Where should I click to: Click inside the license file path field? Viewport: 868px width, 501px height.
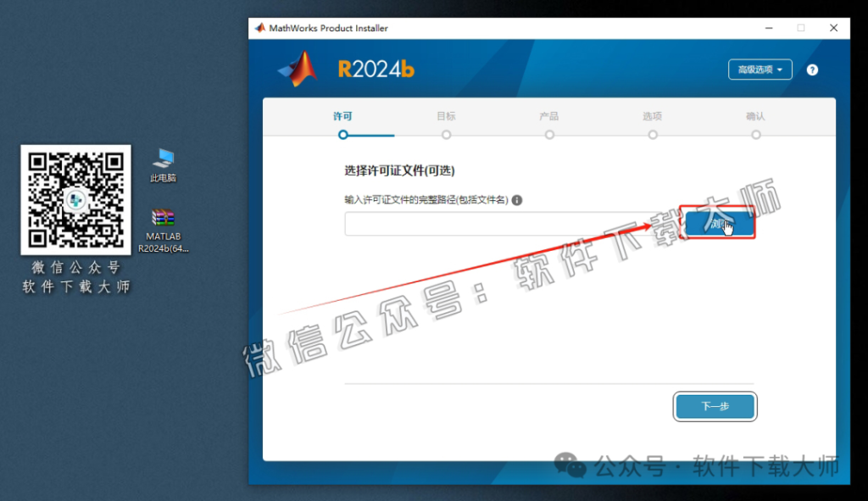coord(509,223)
